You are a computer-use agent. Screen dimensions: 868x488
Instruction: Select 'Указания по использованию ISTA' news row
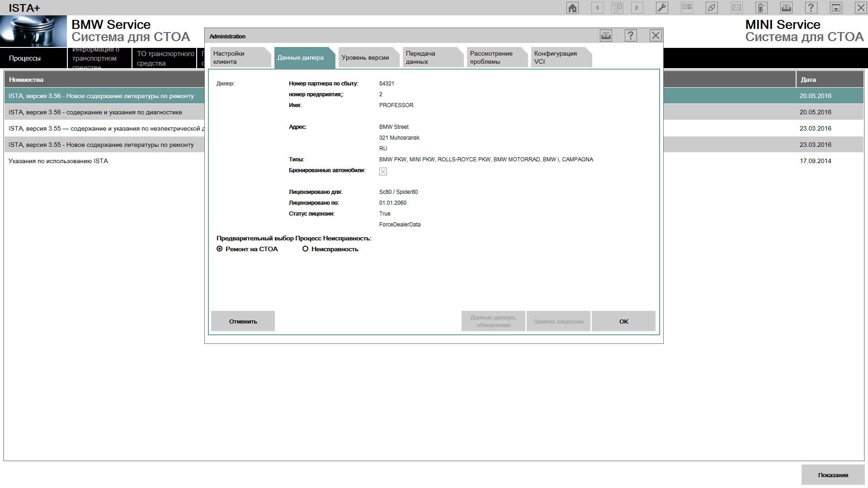pyautogui.click(x=58, y=161)
